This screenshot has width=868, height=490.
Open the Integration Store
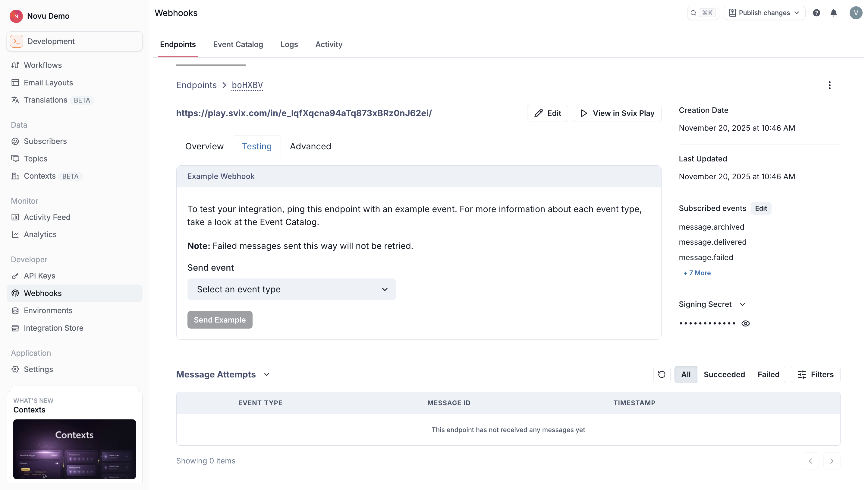tap(54, 327)
